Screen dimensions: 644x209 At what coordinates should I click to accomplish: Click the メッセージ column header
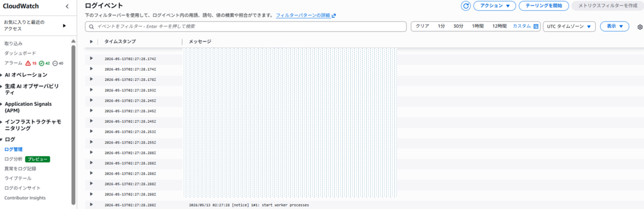200,41
